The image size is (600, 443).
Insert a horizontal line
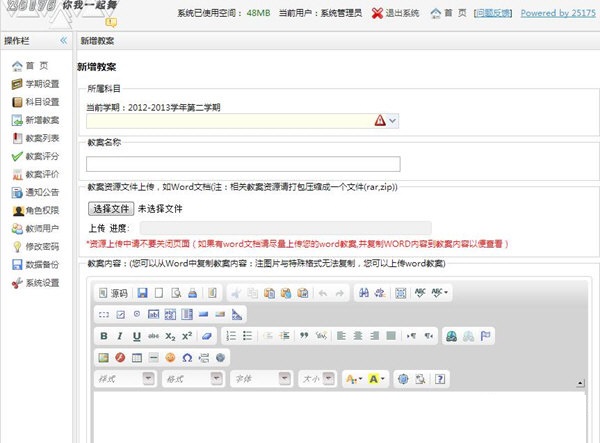coord(153,358)
